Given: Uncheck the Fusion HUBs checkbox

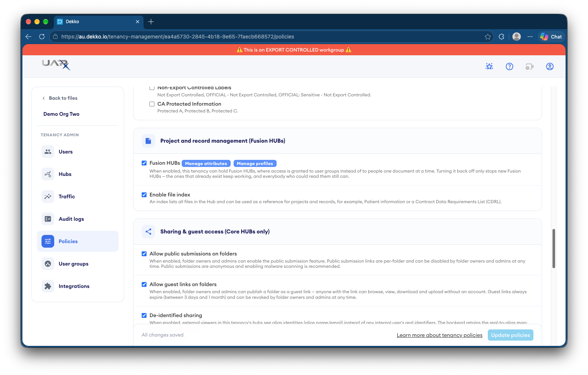Looking at the screenshot, I should click(x=144, y=163).
